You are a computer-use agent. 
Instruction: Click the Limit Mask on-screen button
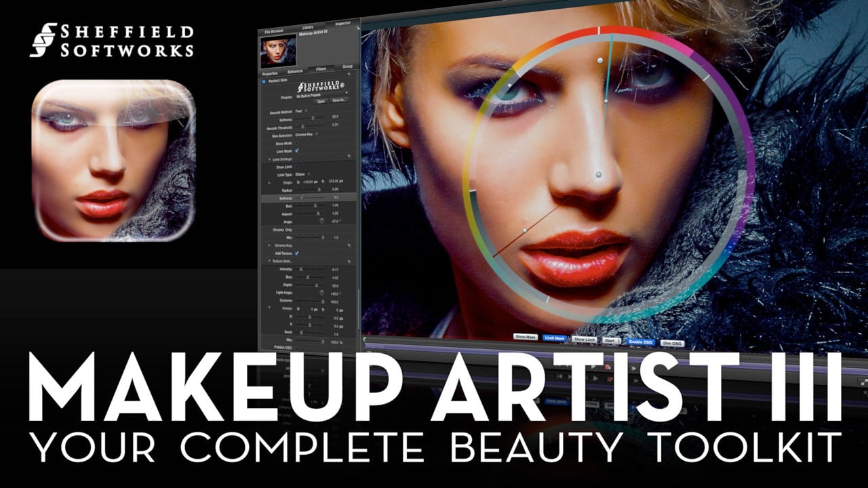[555, 338]
